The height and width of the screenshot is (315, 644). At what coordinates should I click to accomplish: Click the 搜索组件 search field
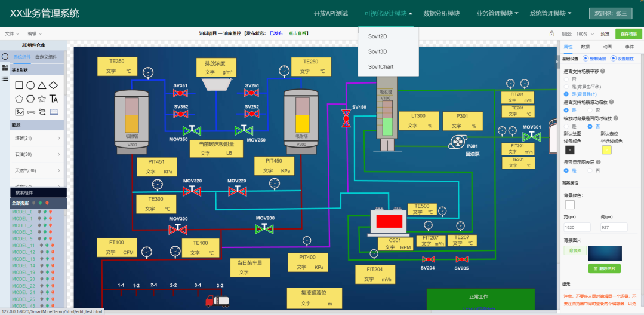click(x=39, y=192)
